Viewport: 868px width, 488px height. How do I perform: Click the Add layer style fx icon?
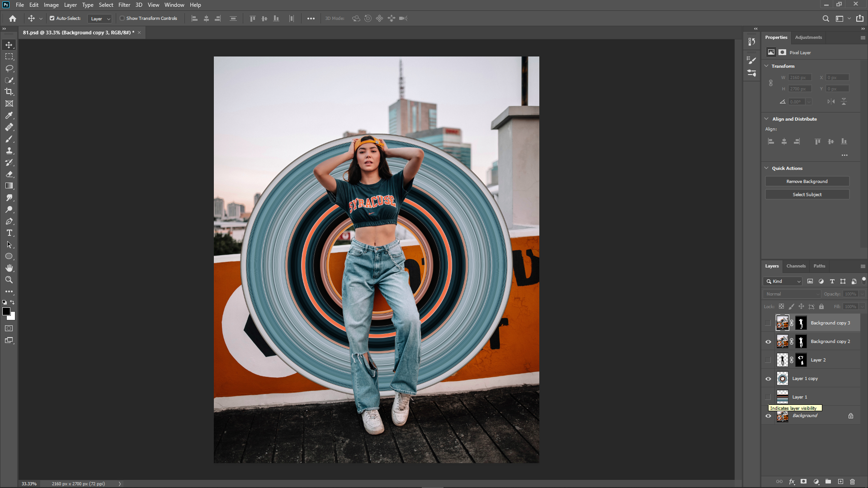coord(792,482)
